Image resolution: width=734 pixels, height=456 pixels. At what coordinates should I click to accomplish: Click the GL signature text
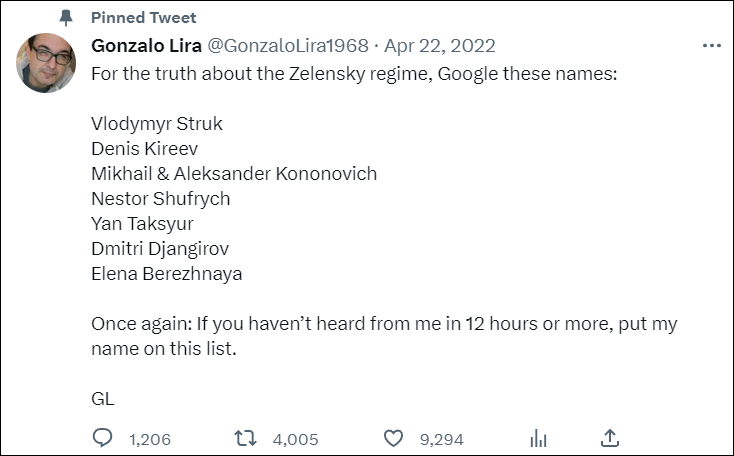tap(103, 398)
